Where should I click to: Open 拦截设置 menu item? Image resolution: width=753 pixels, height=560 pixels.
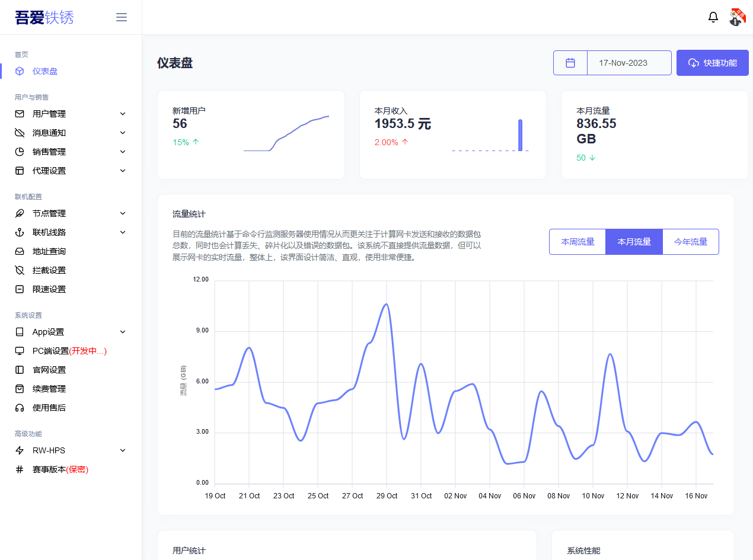[49, 270]
